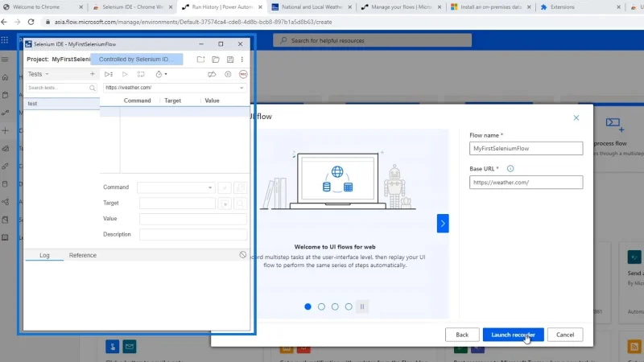Open the Power Automate app launcher grid

pos(5,40)
